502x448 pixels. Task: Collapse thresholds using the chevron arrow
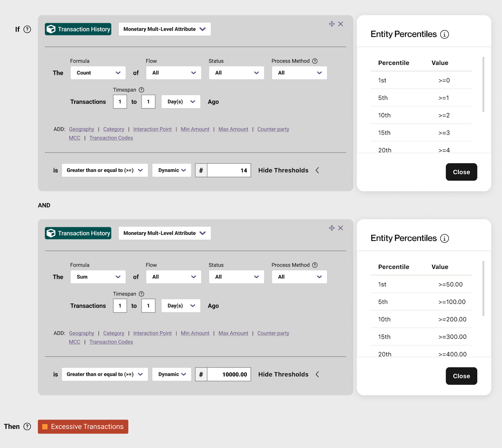tap(317, 170)
